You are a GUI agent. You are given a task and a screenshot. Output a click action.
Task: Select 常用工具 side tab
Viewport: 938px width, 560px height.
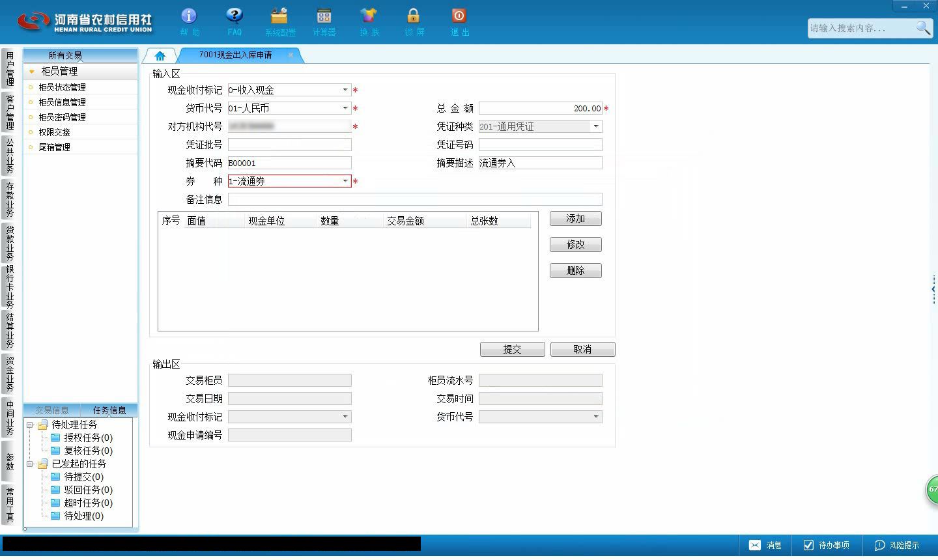coord(10,505)
